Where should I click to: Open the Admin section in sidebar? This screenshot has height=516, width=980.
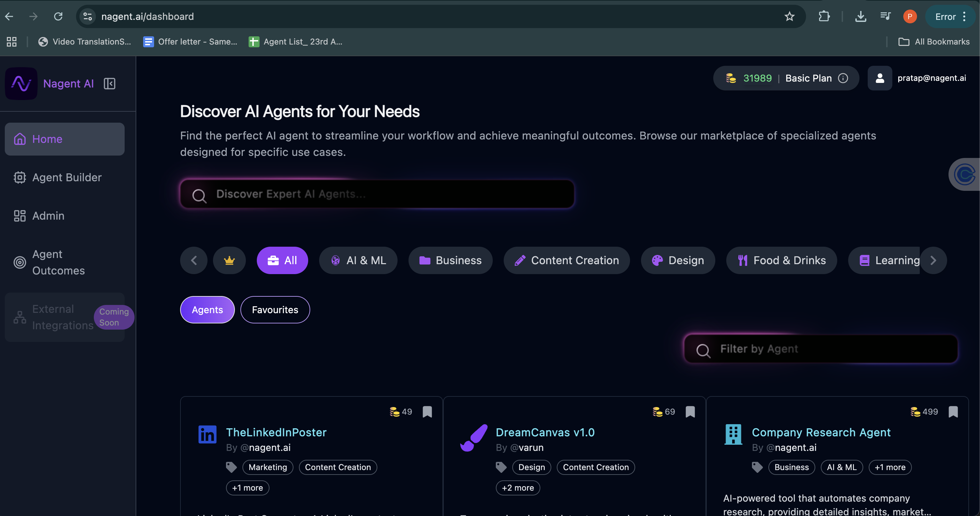click(x=48, y=216)
